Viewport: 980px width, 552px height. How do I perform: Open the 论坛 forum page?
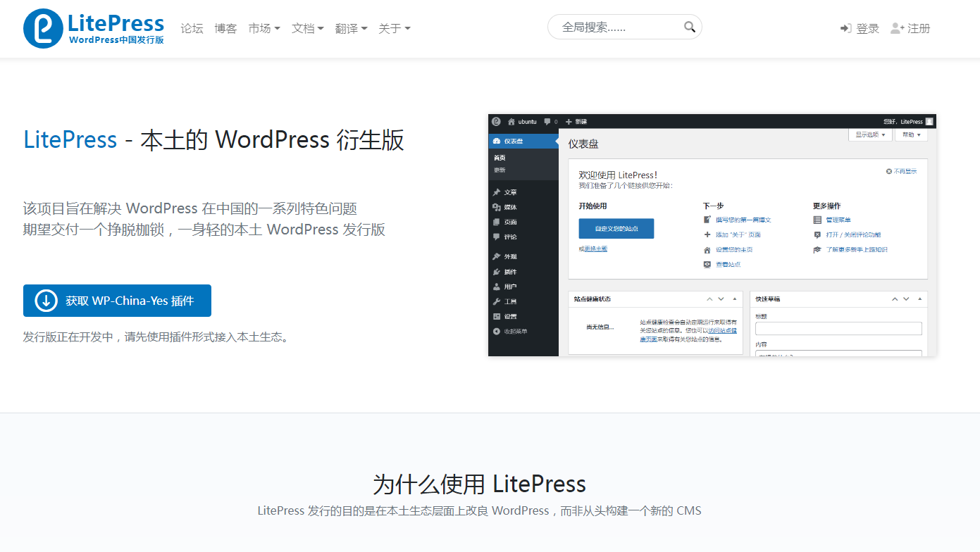pos(192,28)
